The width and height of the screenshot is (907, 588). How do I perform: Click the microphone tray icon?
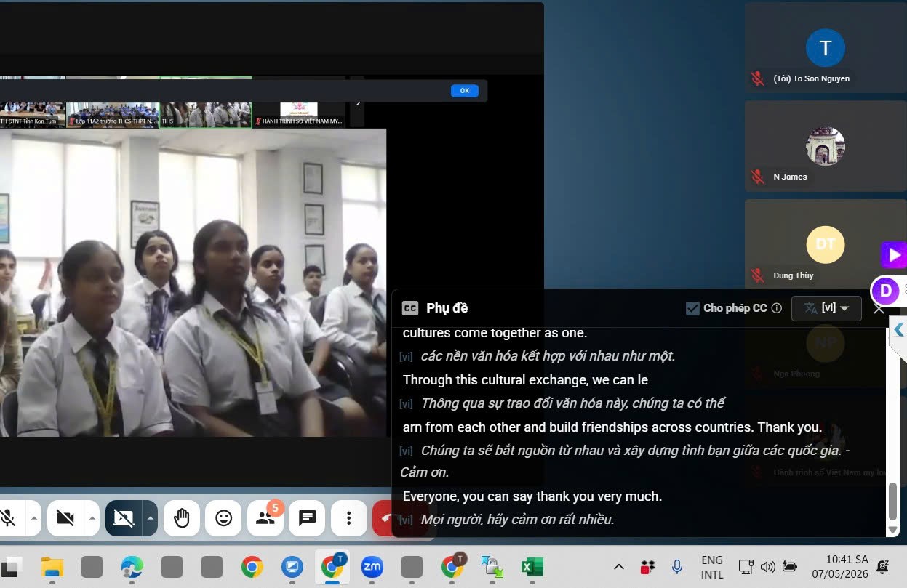tap(676, 567)
